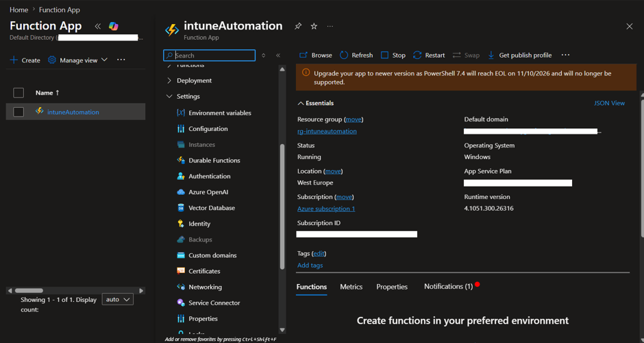Open the toolbar more options ellipsis

[565, 55]
